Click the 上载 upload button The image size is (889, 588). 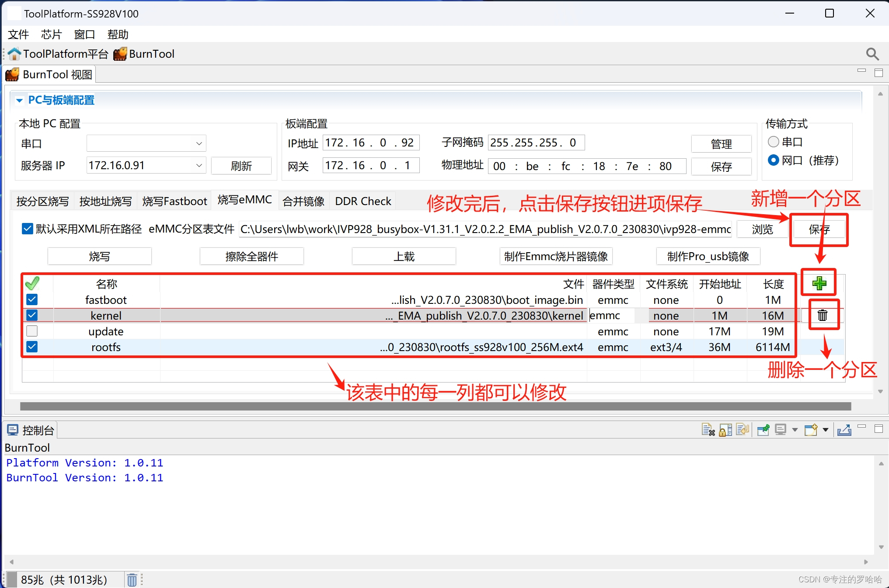coord(404,256)
